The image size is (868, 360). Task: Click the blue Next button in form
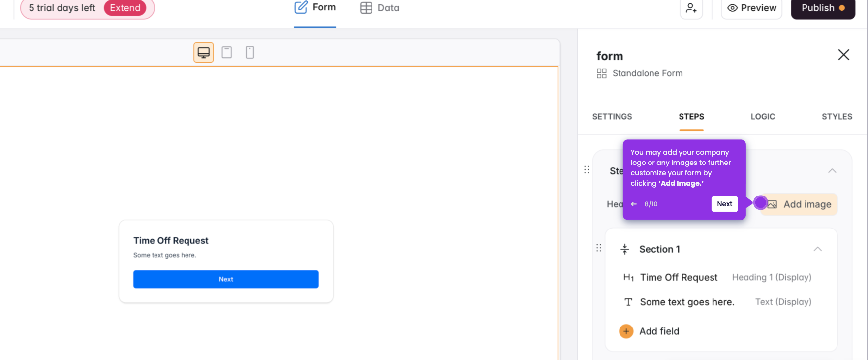[226, 279]
